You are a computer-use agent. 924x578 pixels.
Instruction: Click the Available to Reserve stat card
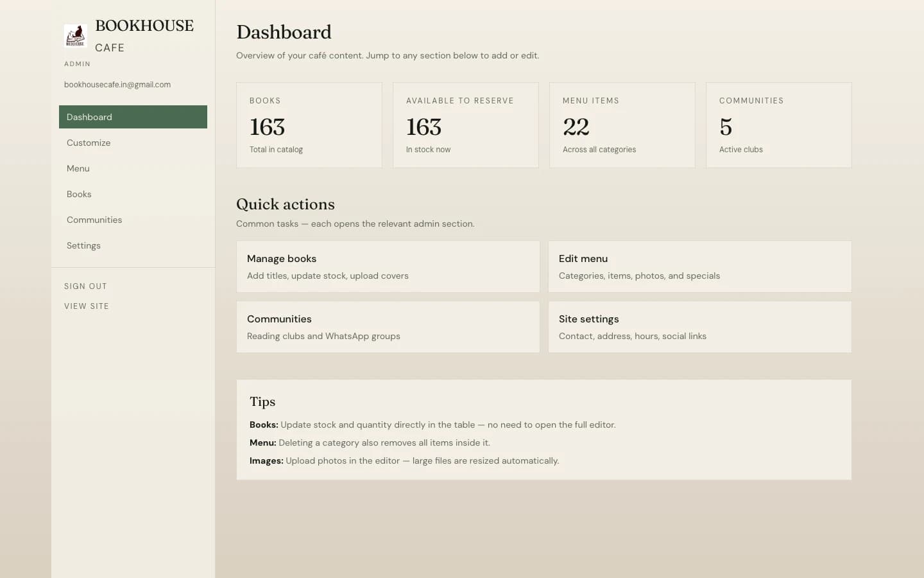coord(466,125)
